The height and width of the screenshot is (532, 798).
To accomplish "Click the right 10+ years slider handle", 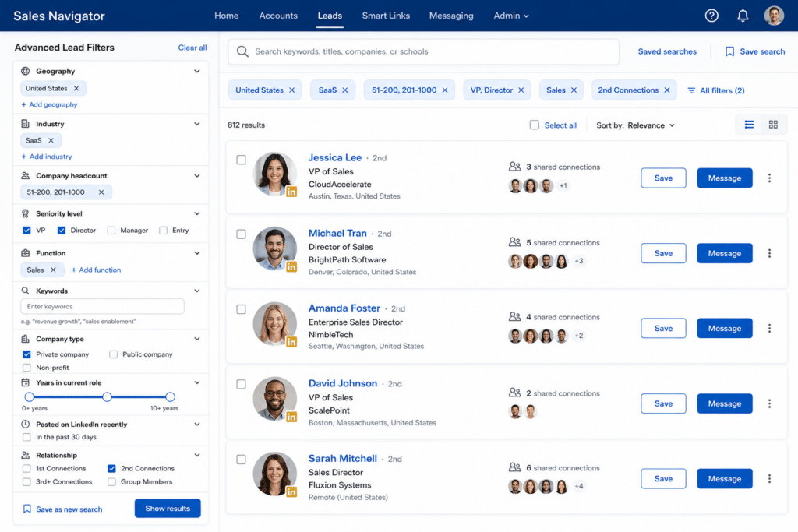I will point(170,396).
